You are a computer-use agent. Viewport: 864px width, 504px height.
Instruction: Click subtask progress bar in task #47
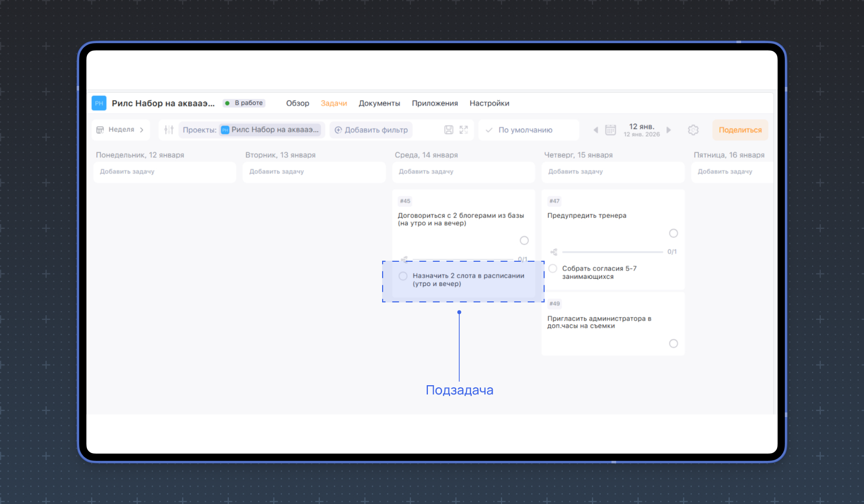click(x=612, y=252)
